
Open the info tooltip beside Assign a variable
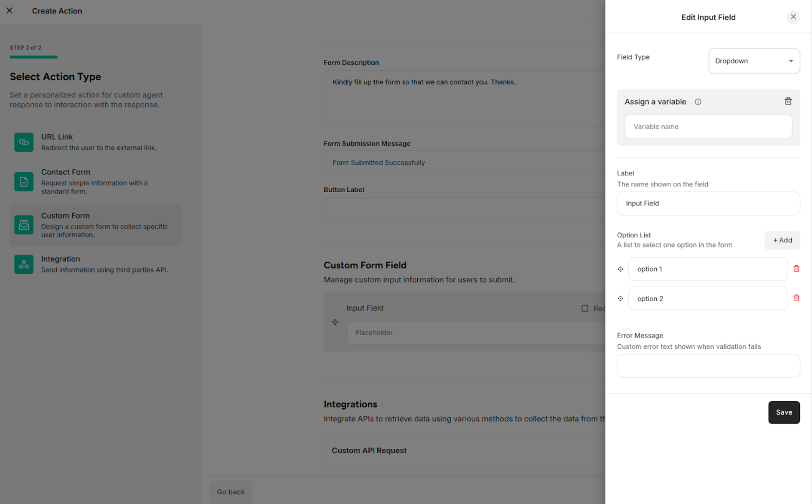698,102
